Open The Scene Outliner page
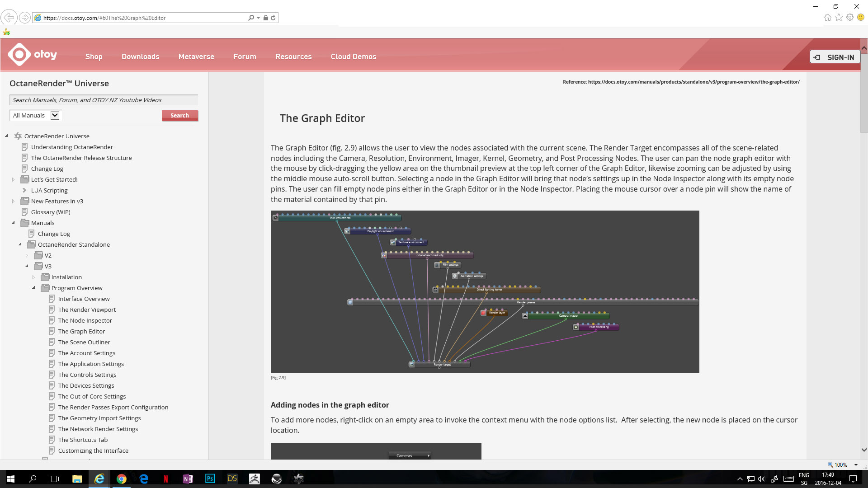 (84, 342)
